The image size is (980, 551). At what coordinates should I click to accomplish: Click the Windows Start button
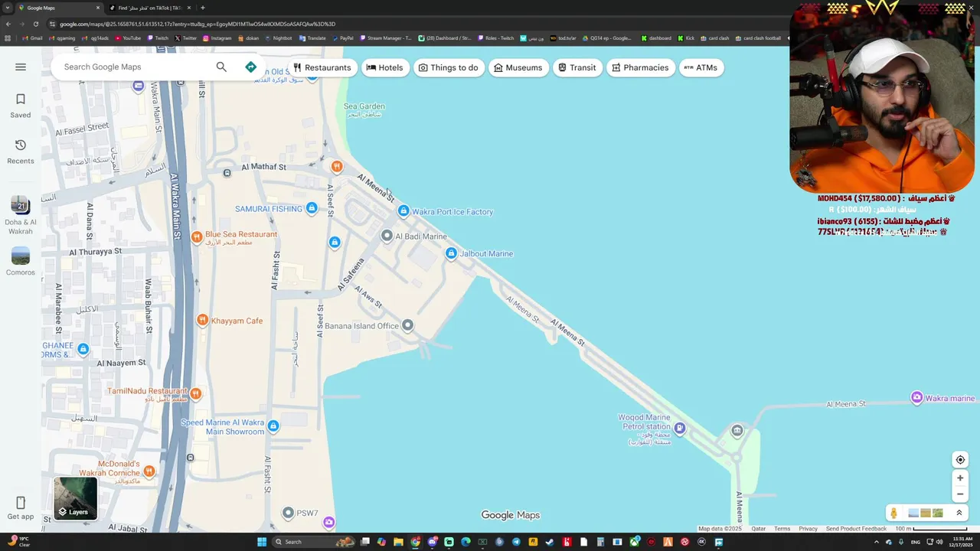point(261,542)
